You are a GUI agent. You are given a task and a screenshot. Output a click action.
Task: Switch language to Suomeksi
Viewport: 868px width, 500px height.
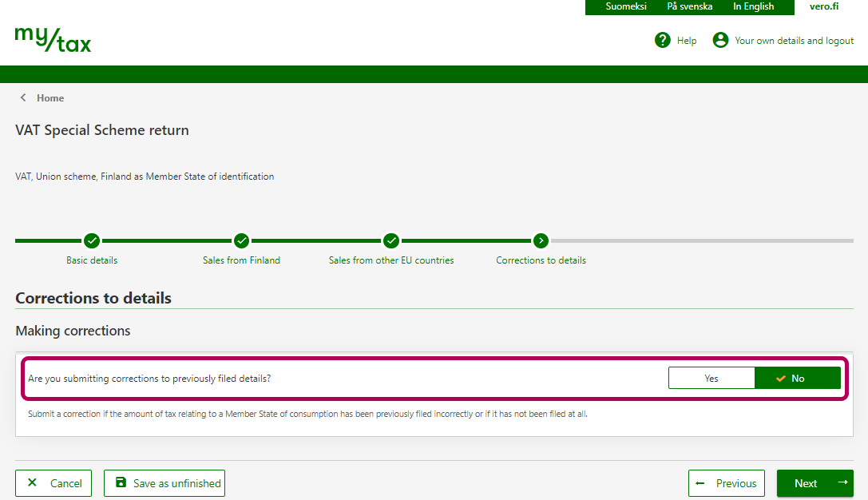tap(626, 6)
